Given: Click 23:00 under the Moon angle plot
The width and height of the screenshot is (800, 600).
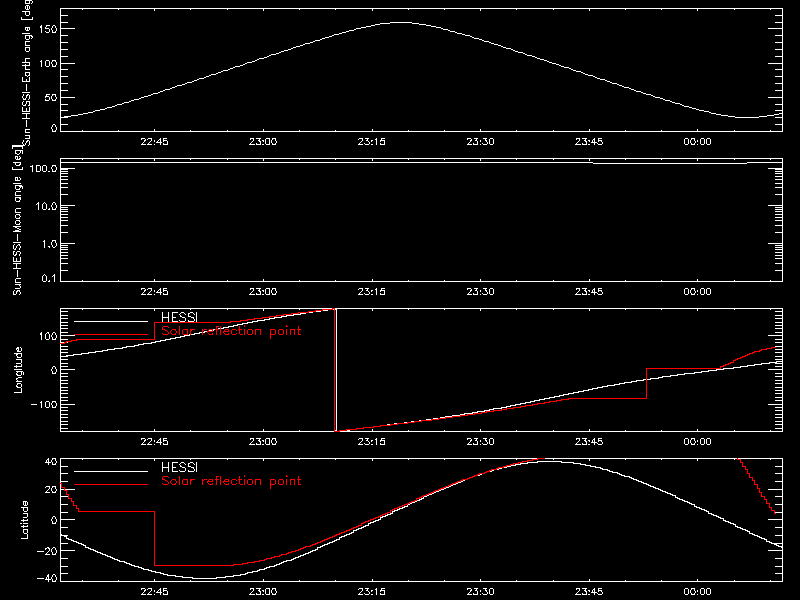Looking at the screenshot, I should 263,292.
